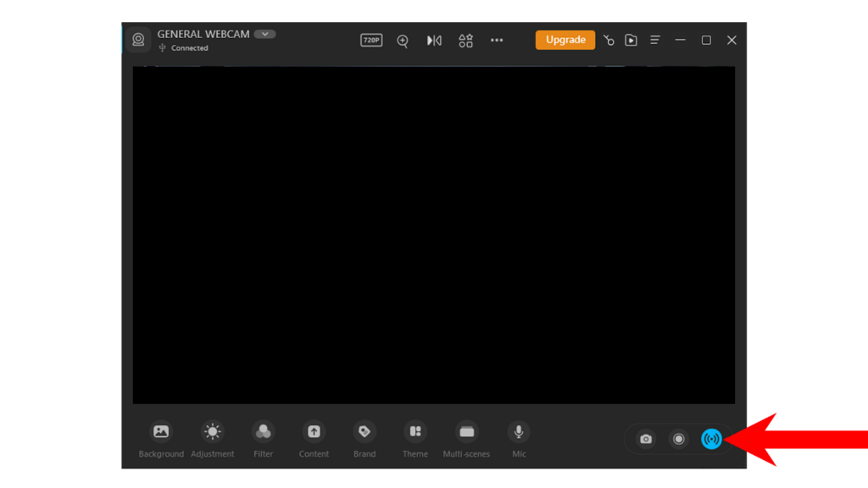Image resolution: width=868 pixels, height=488 pixels.
Task: Toggle the mirror flip icon
Action: [x=434, y=41]
